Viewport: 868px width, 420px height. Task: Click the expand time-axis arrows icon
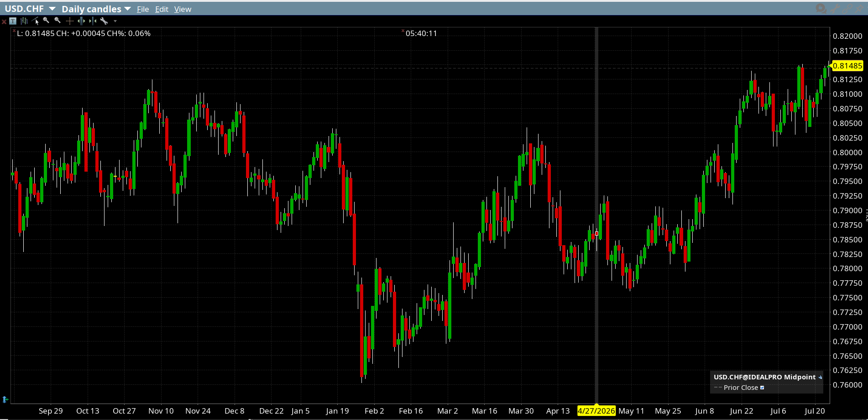[81, 21]
